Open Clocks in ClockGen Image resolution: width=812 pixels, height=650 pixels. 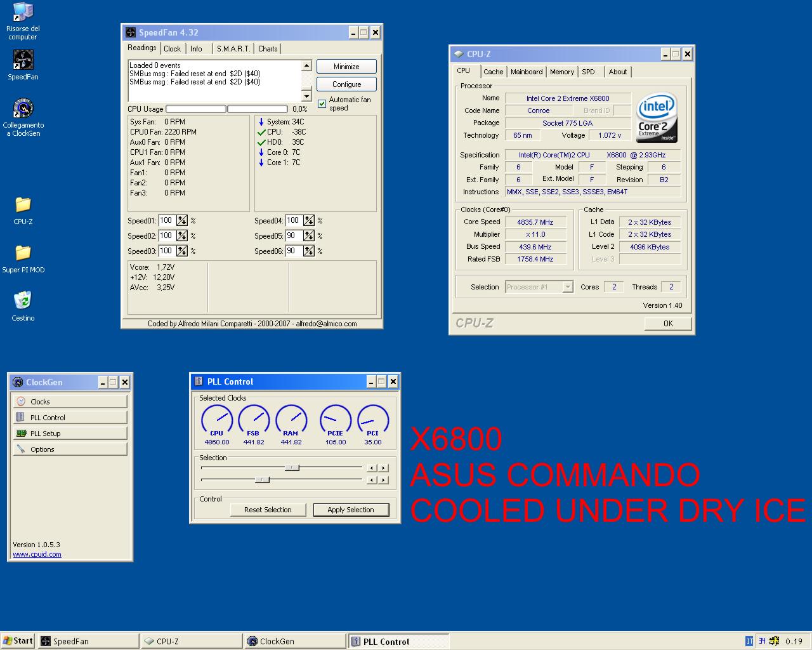(x=70, y=402)
